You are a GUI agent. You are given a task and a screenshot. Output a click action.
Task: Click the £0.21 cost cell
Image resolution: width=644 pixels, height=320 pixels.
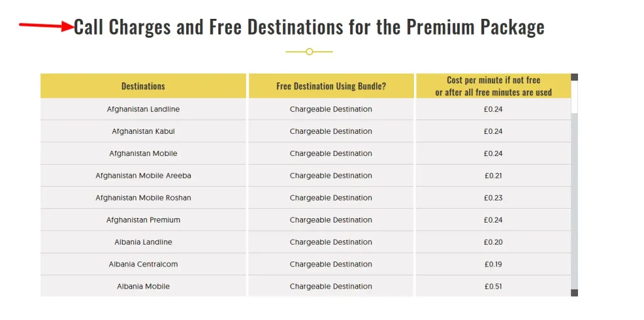coord(493,176)
